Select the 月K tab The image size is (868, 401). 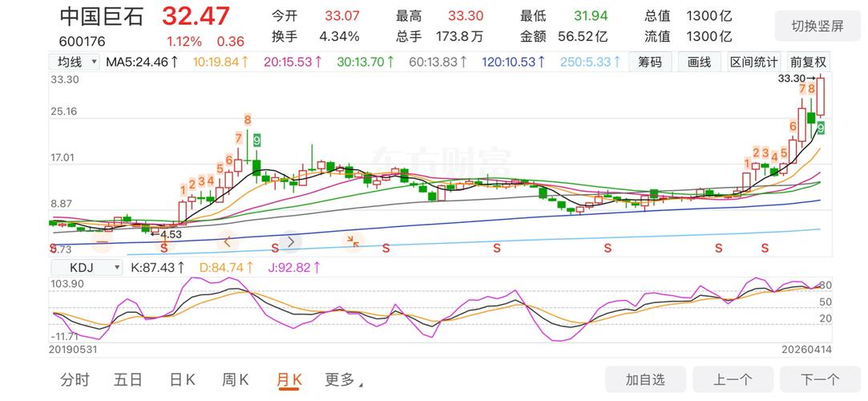click(x=289, y=380)
